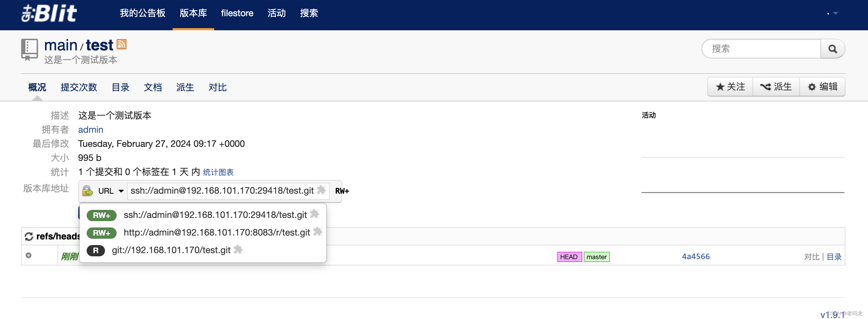The height and width of the screenshot is (319, 868).
Task: Switch to the 提交次数 tab
Action: coord(79,87)
